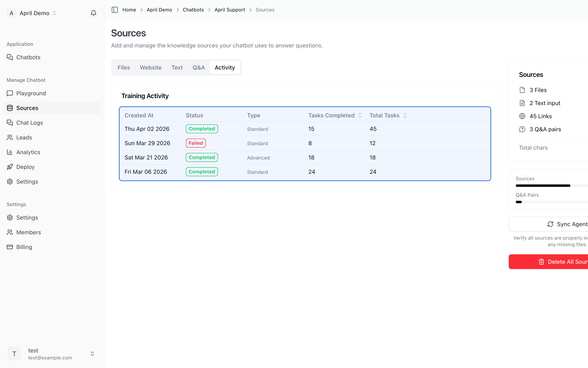Open Chat Logs in sidebar

(52, 123)
